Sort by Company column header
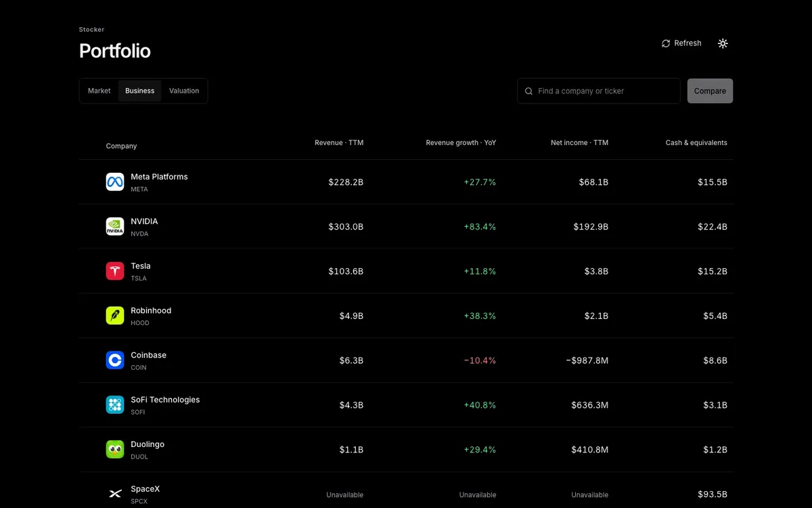The image size is (812, 508). [x=121, y=146]
